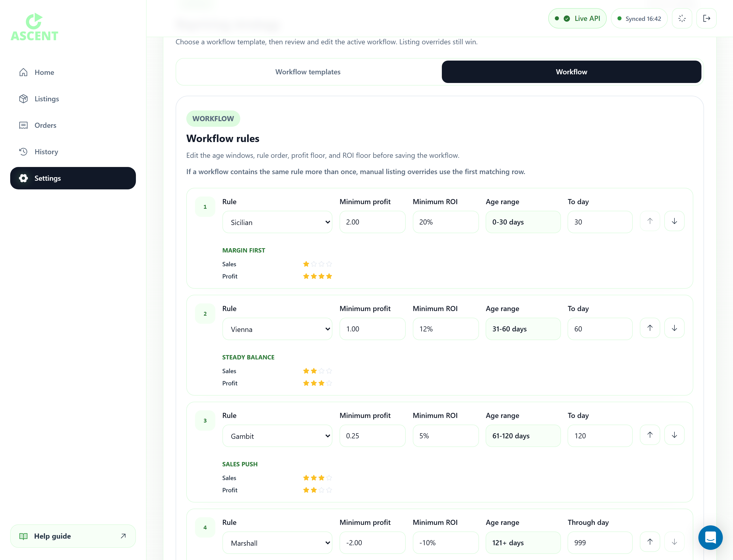Move Sicilian rule down
Viewport: 733px width, 560px height.
pos(674,221)
